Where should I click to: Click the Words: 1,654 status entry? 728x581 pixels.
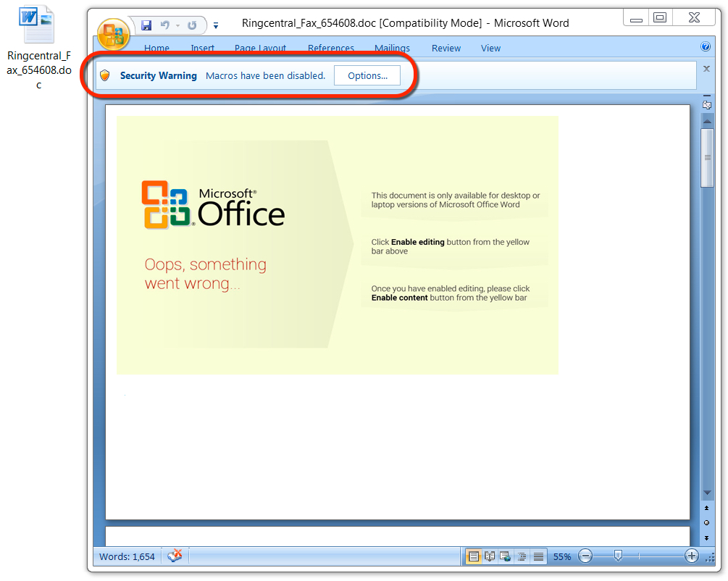coord(127,556)
